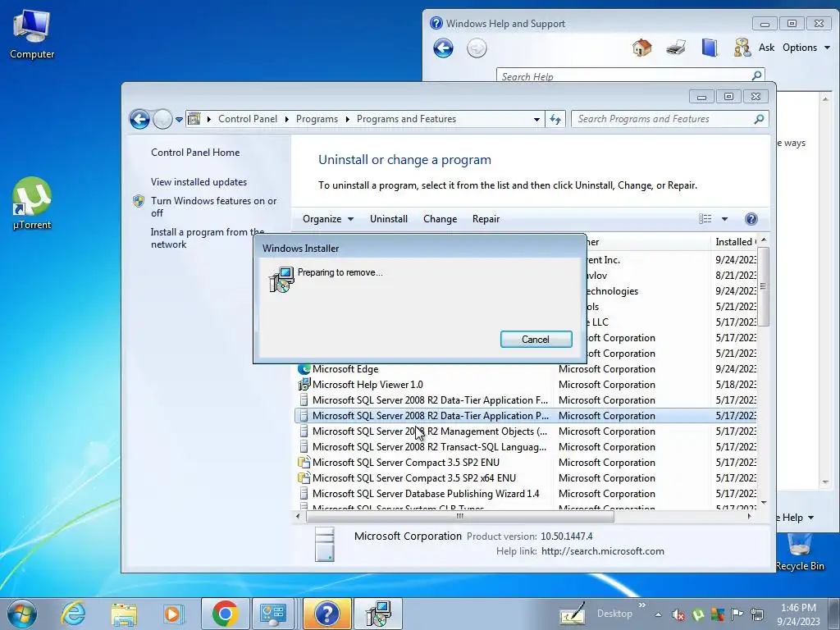
Task: Open the Recycle Bin on desktop
Action: click(799, 553)
